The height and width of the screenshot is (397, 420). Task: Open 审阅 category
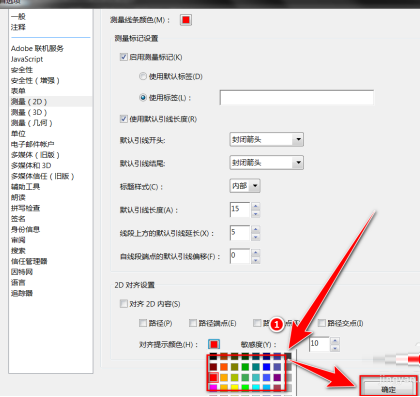18,240
